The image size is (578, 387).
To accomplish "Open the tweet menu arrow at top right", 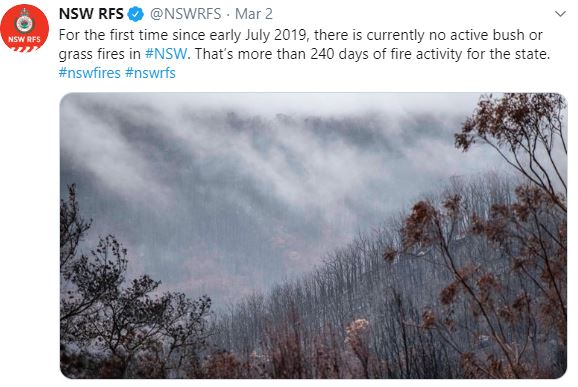I will pos(560,14).
